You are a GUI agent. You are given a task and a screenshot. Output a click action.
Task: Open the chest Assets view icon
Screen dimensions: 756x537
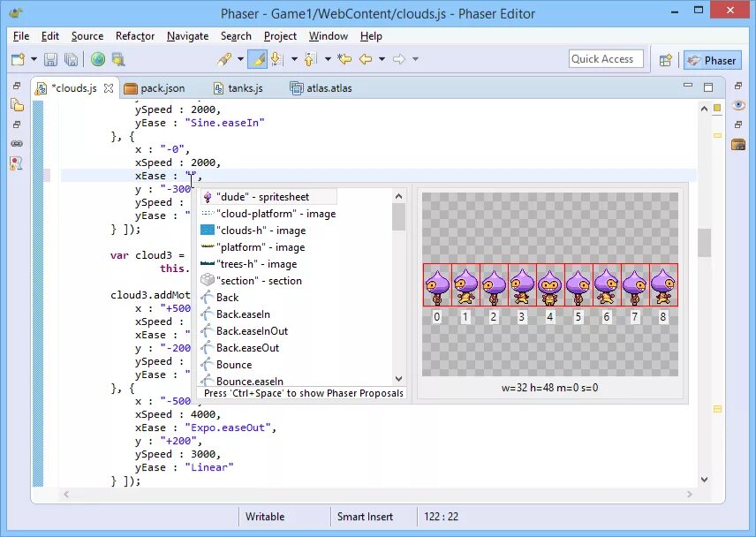(738, 144)
